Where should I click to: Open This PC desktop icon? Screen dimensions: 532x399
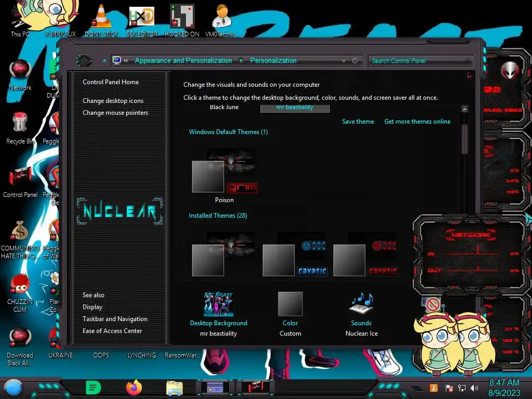[20, 20]
